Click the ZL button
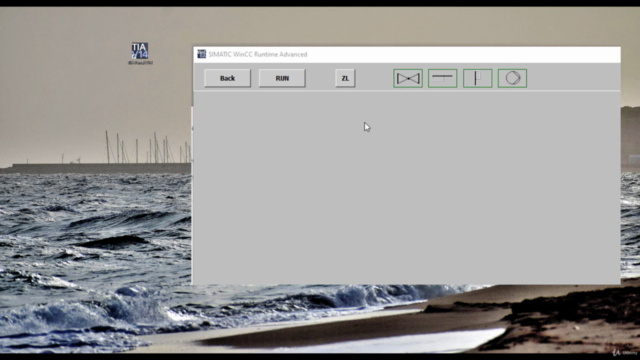The height and width of the screenshot is (360, 640). [x=345, y=78]
